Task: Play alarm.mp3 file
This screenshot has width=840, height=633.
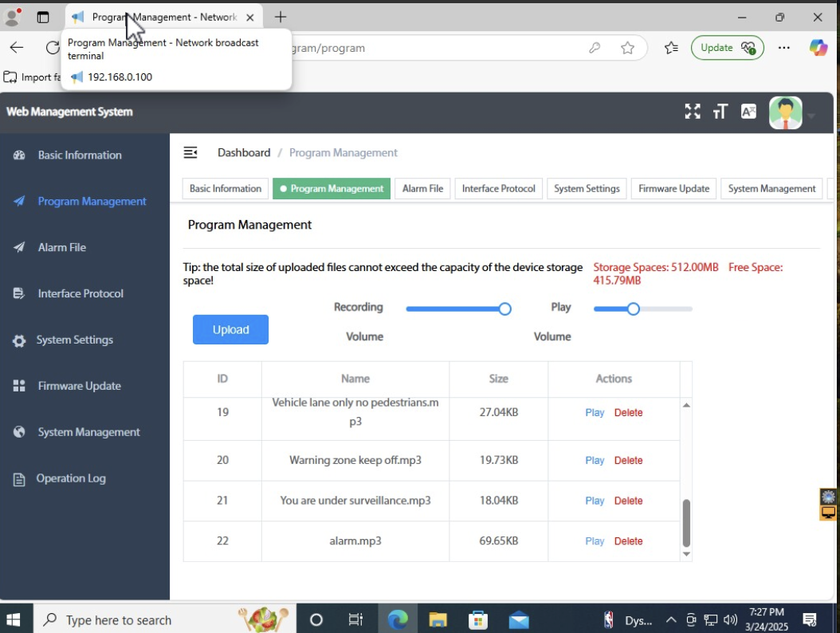Action: pyautogui.click(x=595, y=541)
